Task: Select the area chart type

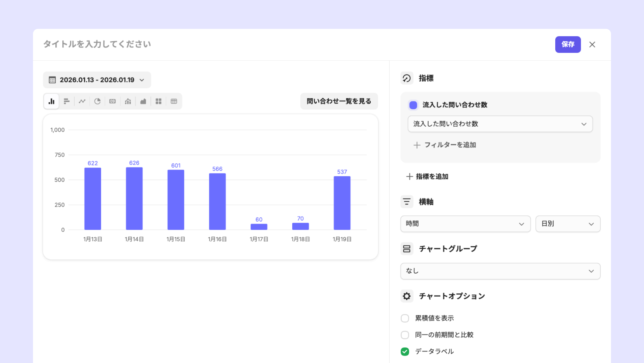Action: (143, 101)
